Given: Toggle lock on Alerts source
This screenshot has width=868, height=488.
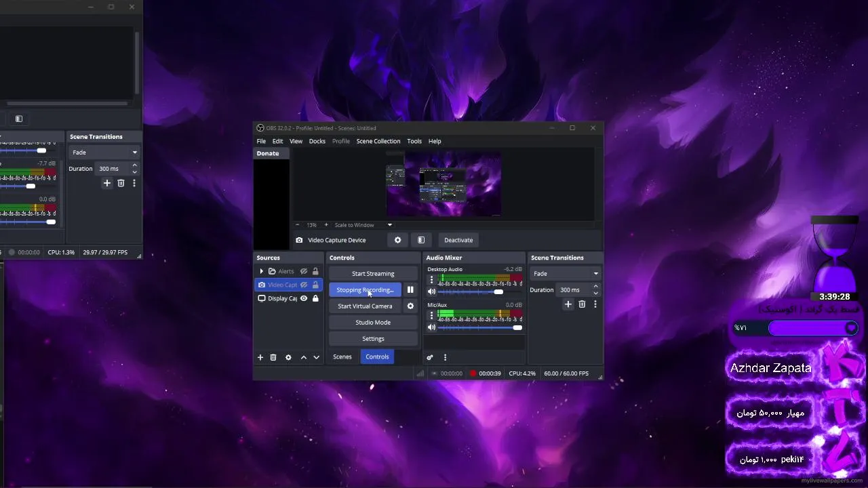Looking at the screenshot, I should [315, 271].
